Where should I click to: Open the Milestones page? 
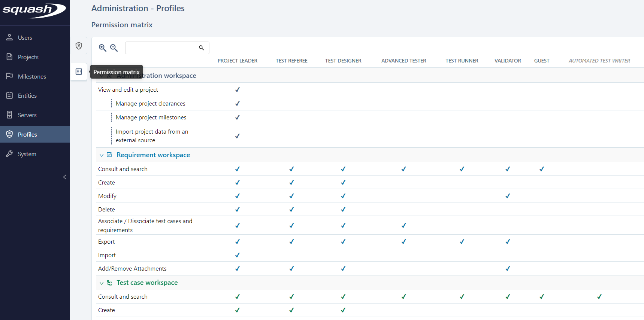click(32, 77)
